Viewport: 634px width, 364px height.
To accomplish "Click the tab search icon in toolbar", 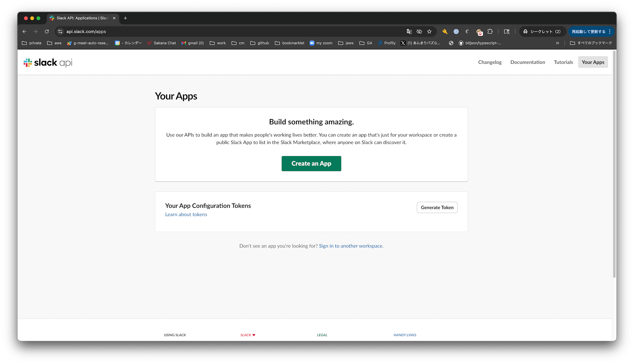I will (x=507, y=31).
